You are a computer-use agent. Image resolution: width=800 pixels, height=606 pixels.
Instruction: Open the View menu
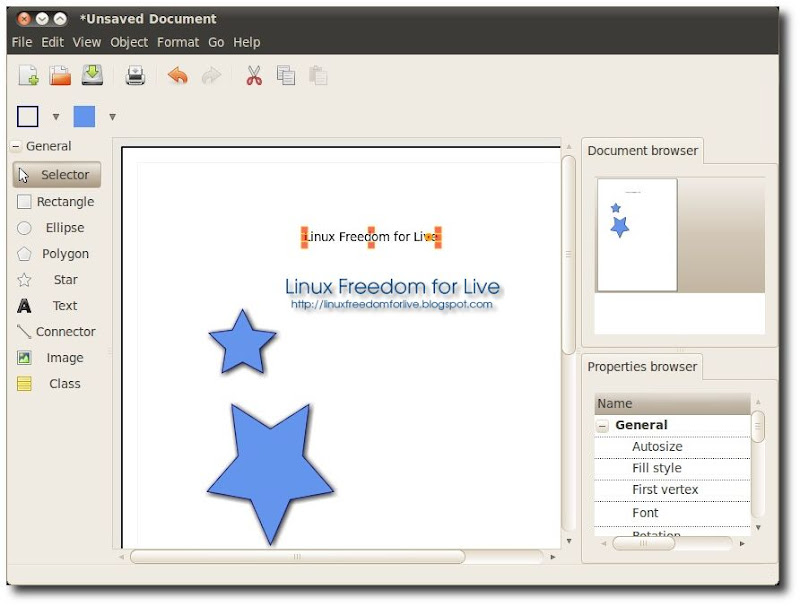(x=87, y=42)
